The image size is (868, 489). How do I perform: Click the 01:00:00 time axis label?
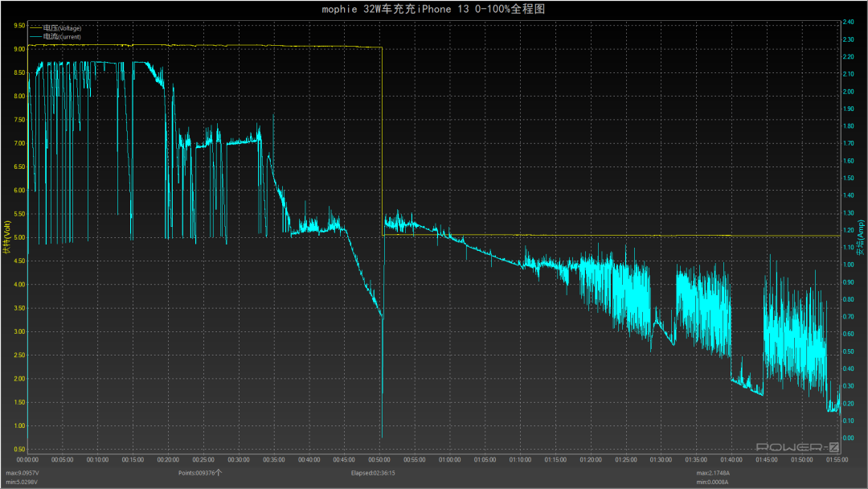pyautogui.click(x=449, y=460)
